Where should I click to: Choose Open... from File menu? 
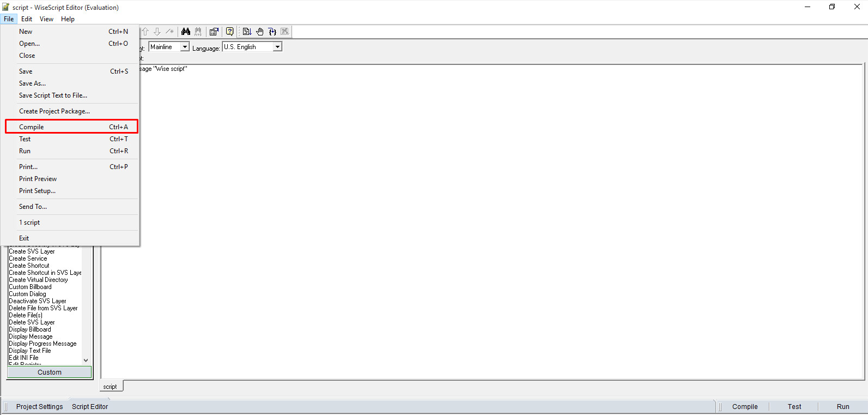(71, 44)
